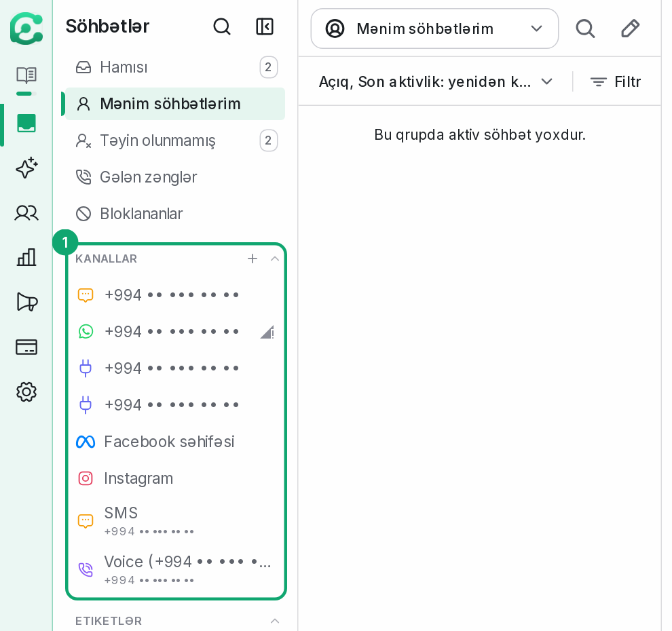Image resolution: width=672 pixels, height=631 pixels.
Task: Collapse the KANALLAR section chevron
Action: click(x=275, y=259)
